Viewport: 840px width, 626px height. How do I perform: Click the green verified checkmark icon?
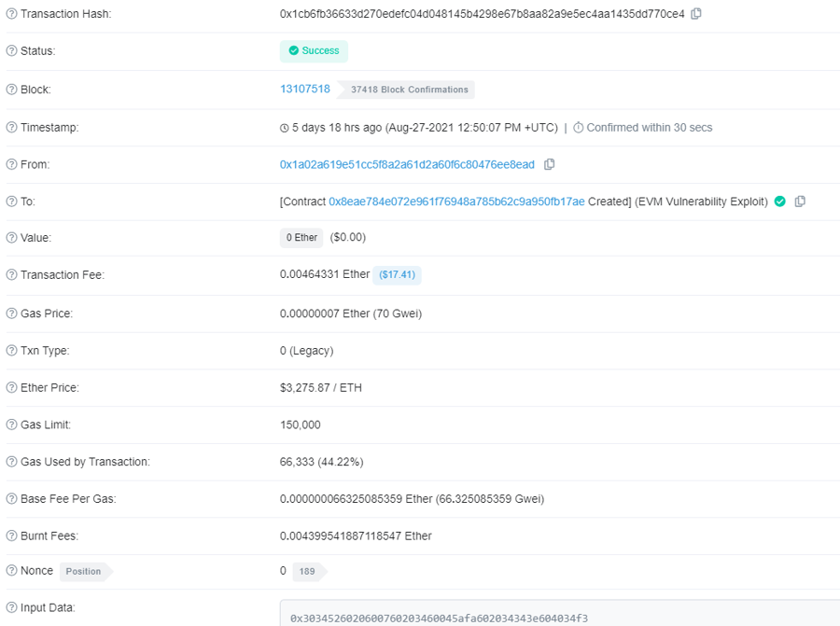tap(779, 202)
